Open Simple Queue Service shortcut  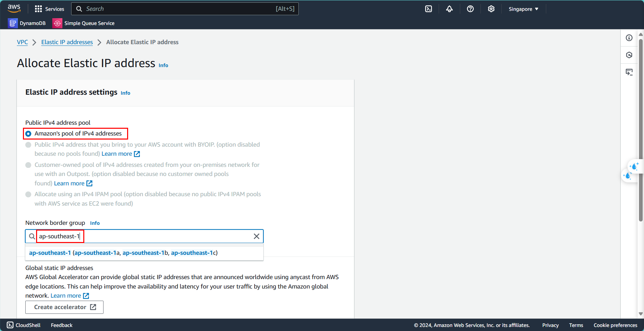(84, 23)
